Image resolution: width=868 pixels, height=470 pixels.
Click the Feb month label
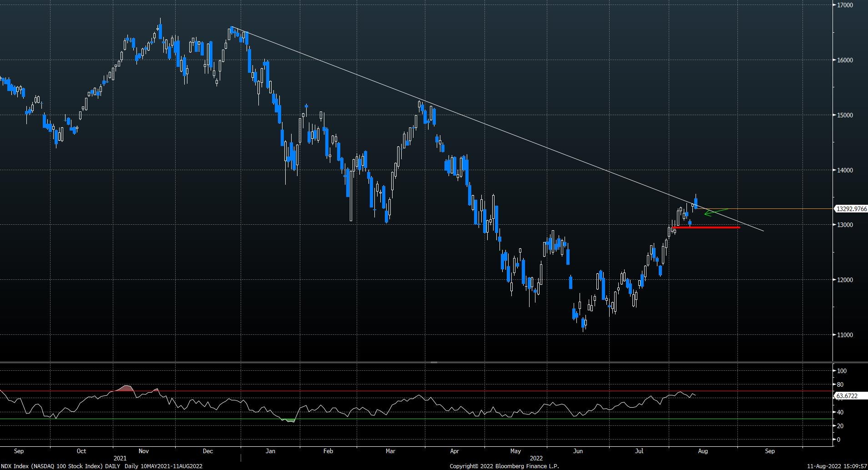[328, 451]
